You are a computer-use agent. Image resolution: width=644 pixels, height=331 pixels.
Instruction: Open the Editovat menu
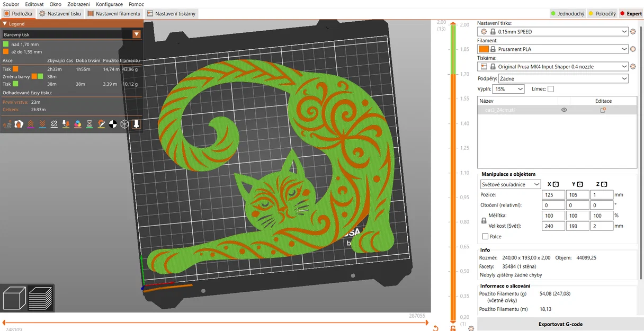coord(34,4)
